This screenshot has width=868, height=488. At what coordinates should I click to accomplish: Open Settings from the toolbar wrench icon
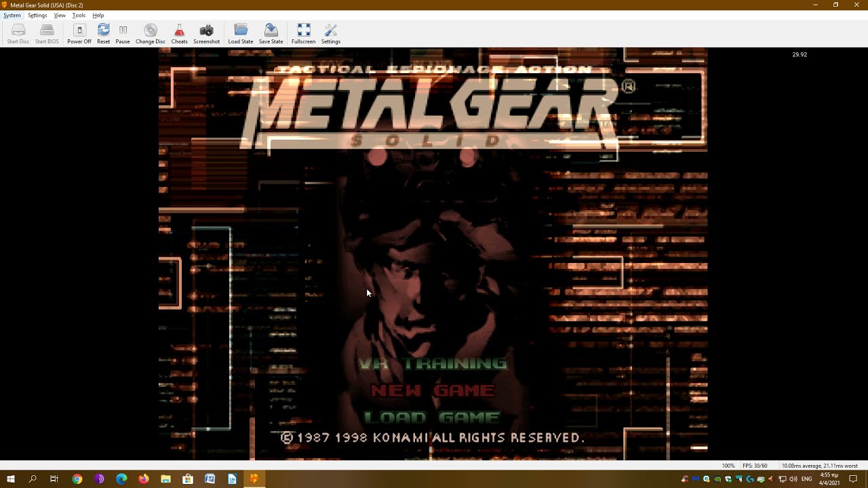pyautogui.click(x=331, y=34)
